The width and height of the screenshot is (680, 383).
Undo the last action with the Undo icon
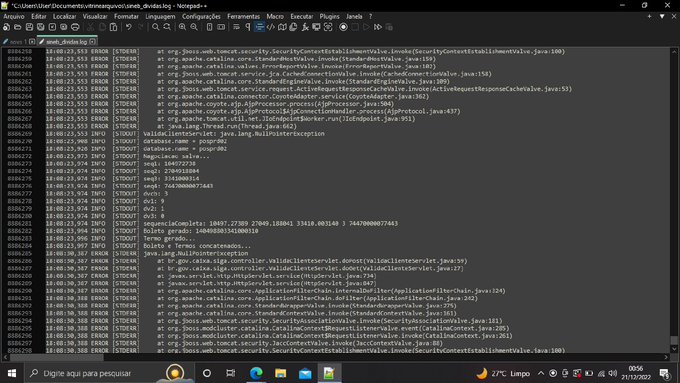[x=129, y=27]
